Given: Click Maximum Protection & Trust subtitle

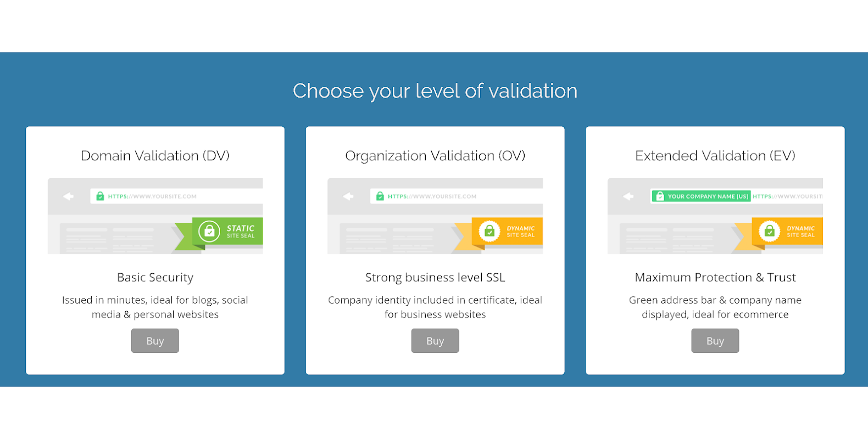Looking at the screenshot, I should pyautogui.click(x=715, y=278).
